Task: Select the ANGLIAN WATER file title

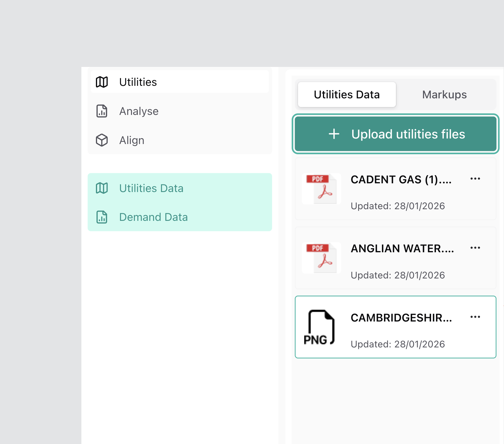Action: coord(402,249)
